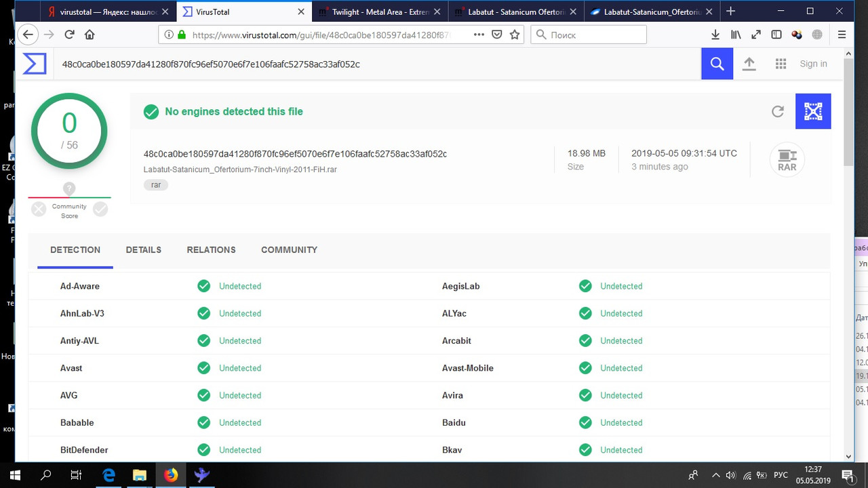Click the Baidu engine name
The height and width of the screenshot is (488, 868).
[454, 422]
